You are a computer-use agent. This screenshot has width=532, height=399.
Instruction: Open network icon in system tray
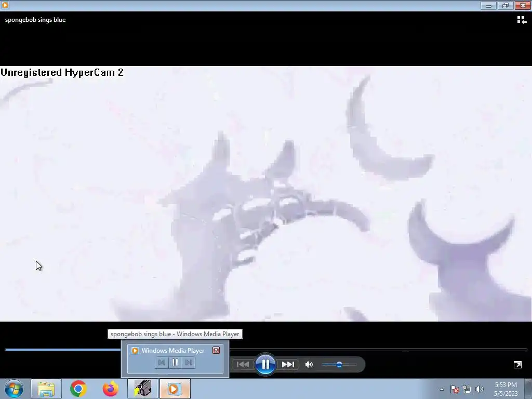click(467, 389)
